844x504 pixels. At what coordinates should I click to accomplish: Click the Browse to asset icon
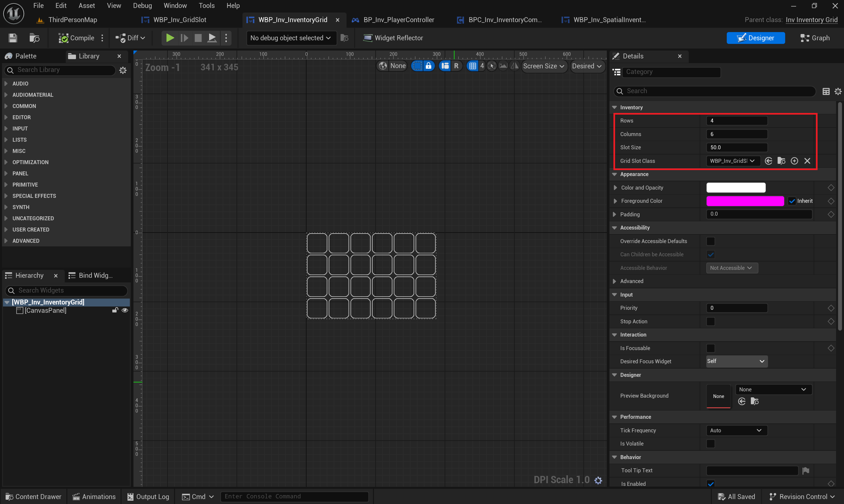coord(34,38)
